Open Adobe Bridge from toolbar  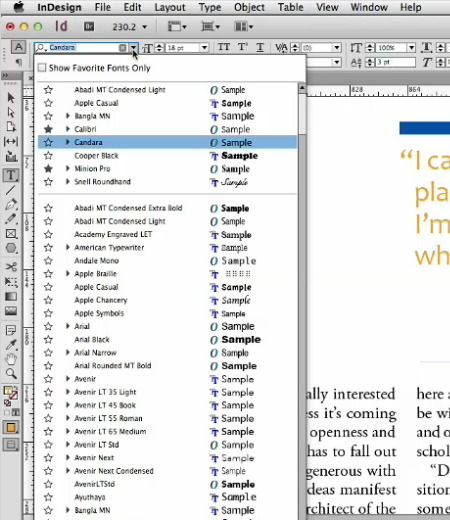click(x=89, y=26)
